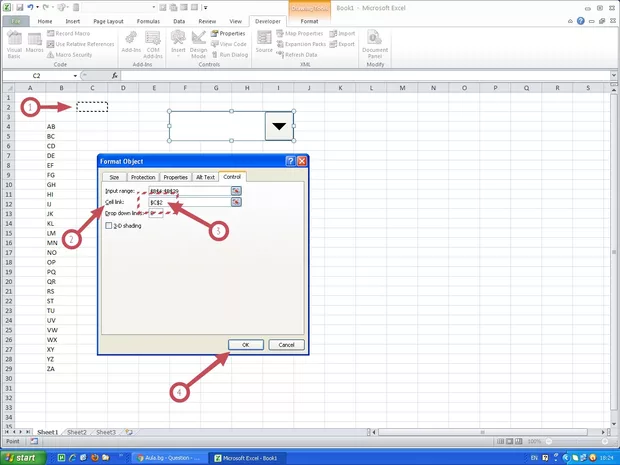The image size is (620, 465).
Task: Open the Protection tab in Format Object
Action: (143, 177)
